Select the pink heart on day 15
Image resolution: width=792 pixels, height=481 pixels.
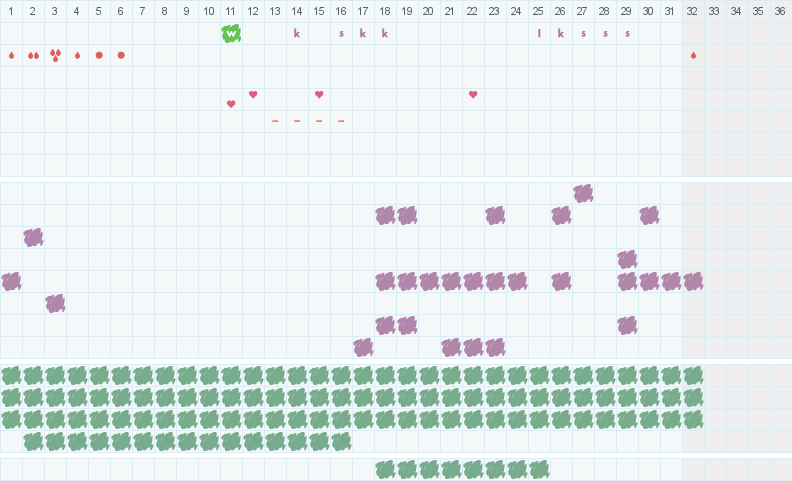(319, 94)
